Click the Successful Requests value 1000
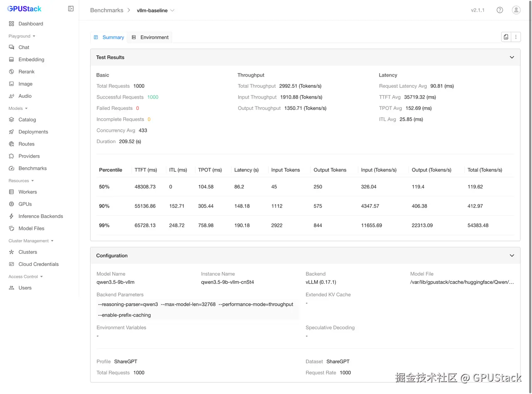This screenshot has width=532, height=394. tap(153, 97)
